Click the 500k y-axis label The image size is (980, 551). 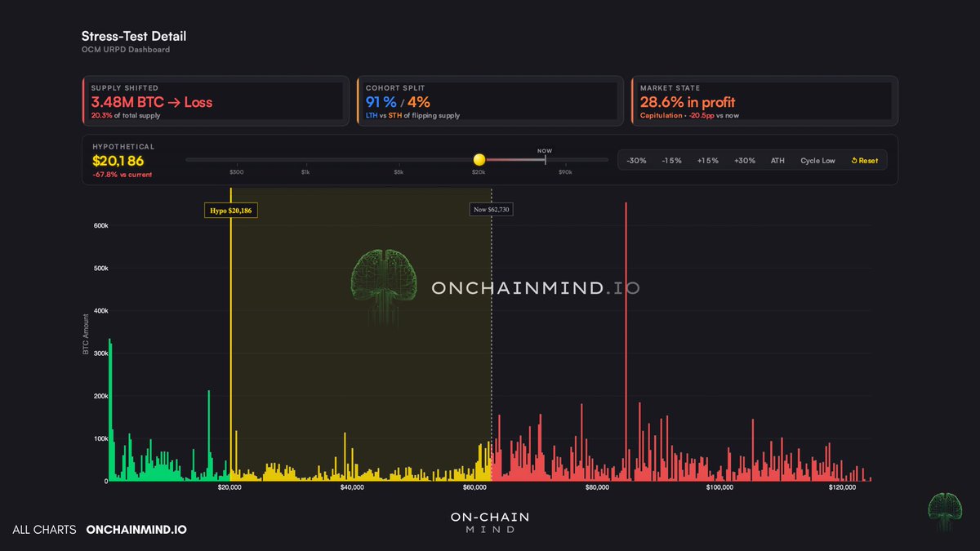(x=100, y=268)
